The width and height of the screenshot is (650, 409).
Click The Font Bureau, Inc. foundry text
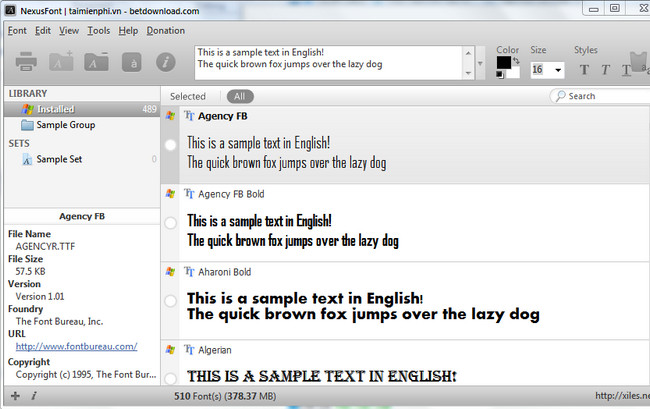coord(59,321)
